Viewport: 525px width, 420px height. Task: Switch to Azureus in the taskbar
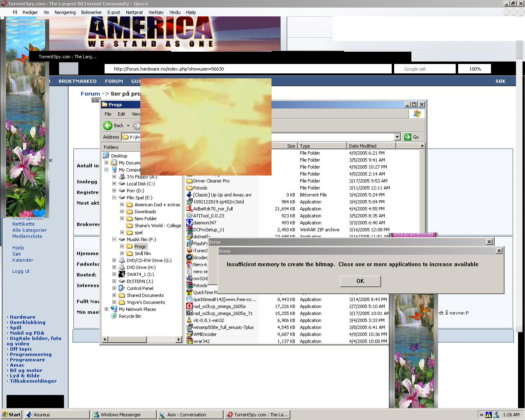click(x=57, y=415)
